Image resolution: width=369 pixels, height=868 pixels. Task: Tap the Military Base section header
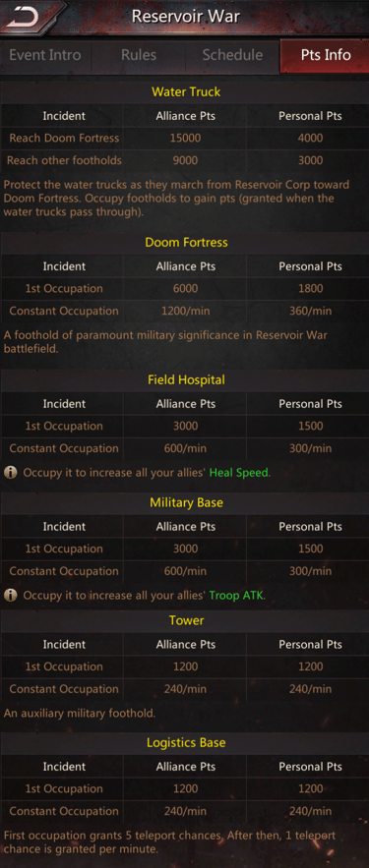pos(186,503)
